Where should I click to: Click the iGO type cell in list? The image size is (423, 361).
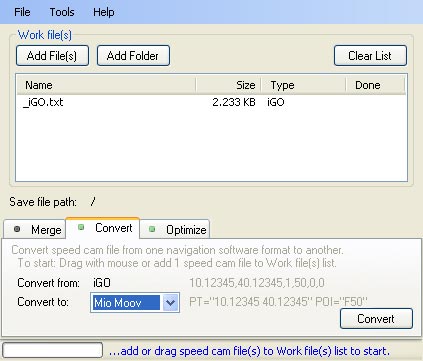click(276, 102)
